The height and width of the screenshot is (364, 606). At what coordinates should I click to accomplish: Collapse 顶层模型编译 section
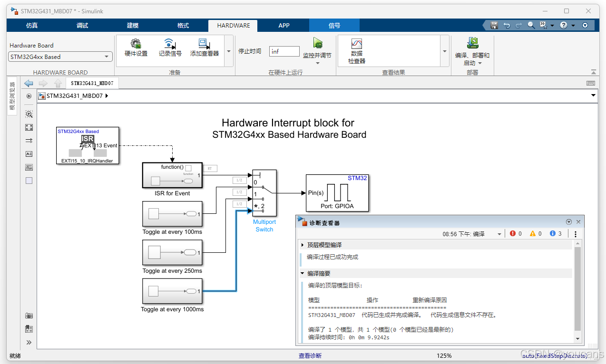click(x=303, y=245)
